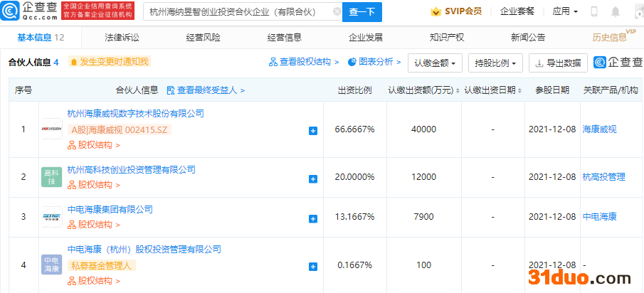This screenshot has height=293, width=644.
Task: Click the CETHIK logo for 中电海康集团
Action: (x=52, y=217)
